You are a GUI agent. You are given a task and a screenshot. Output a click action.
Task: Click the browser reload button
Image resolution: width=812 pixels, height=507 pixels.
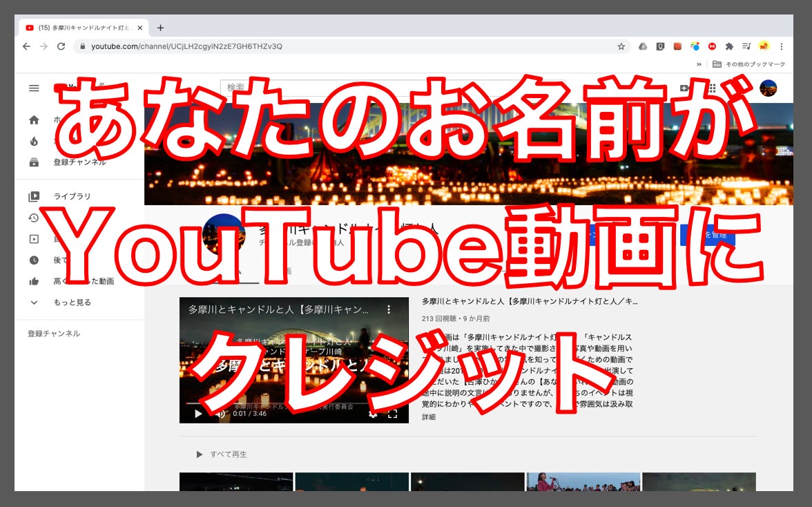(x=61, y=46)
